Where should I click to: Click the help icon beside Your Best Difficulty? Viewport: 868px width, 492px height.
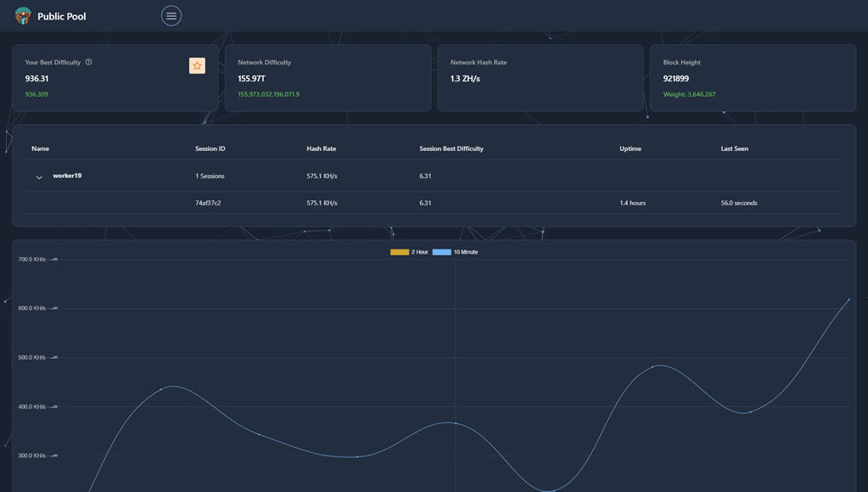click(x=88, y=62)
